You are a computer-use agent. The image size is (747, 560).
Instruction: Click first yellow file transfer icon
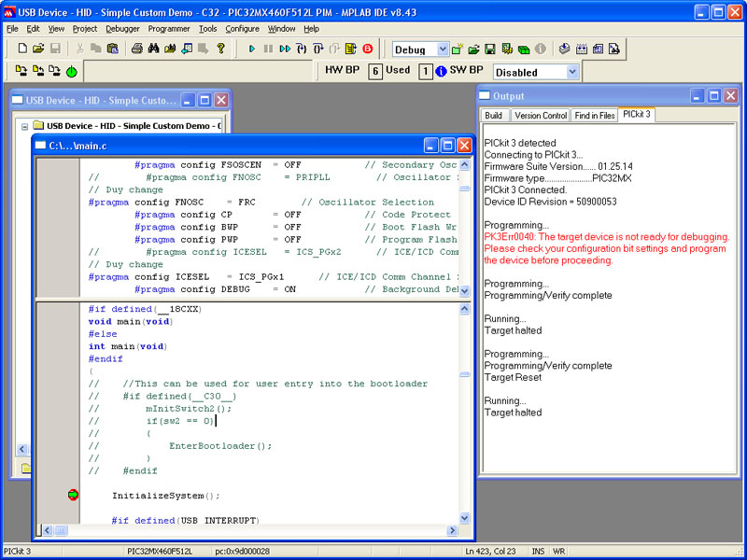pyautogui.click(x=21, y=72)
